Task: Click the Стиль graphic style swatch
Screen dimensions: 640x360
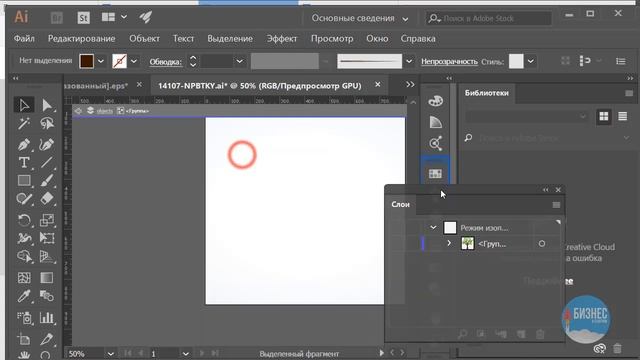Action: (516, 61)
